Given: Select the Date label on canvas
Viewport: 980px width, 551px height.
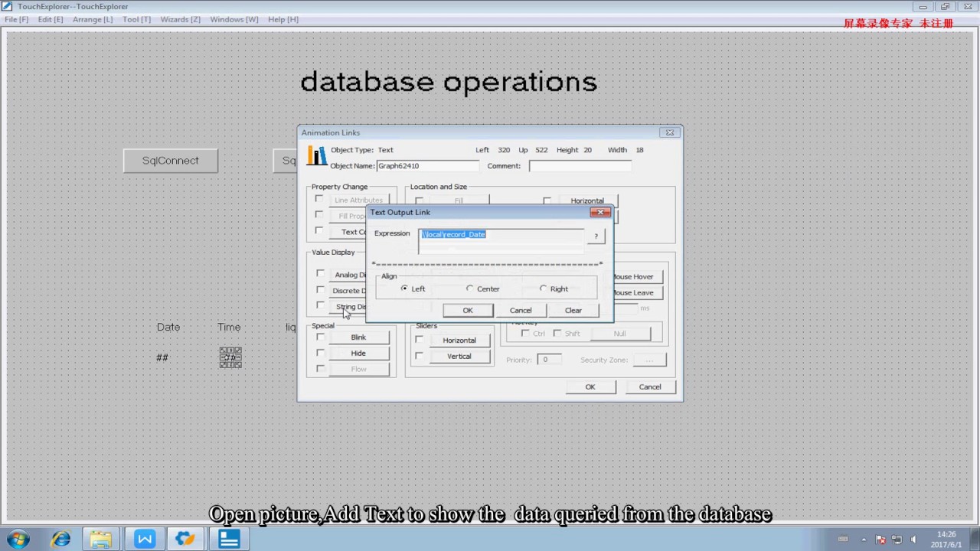Looking at the screenshot, I should pos(168,327).
